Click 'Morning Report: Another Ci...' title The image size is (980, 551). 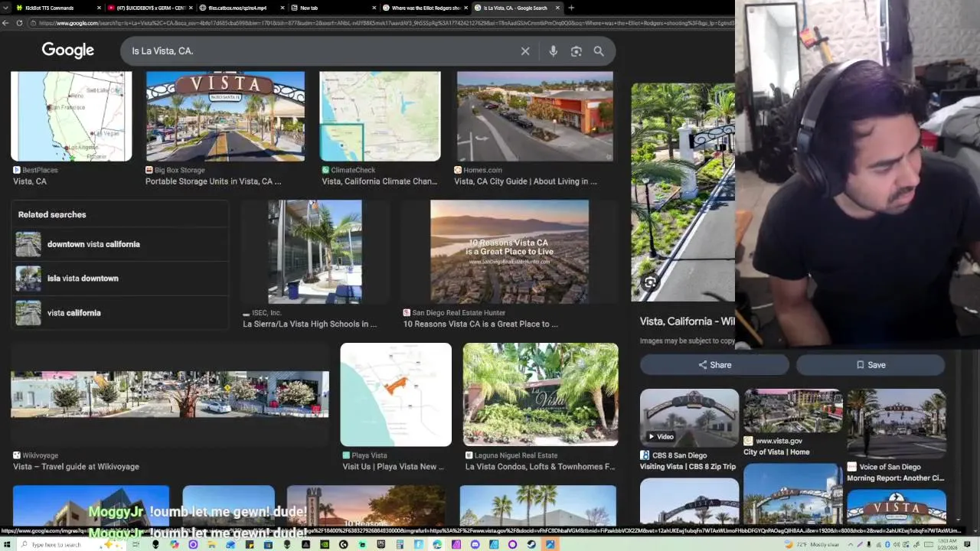pyautogui.click(x=895, y=478)
